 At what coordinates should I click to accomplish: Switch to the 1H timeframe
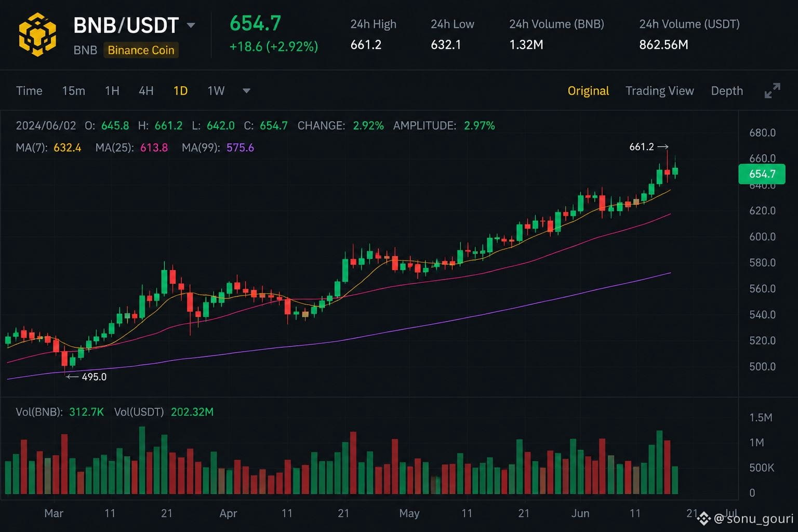112,91
